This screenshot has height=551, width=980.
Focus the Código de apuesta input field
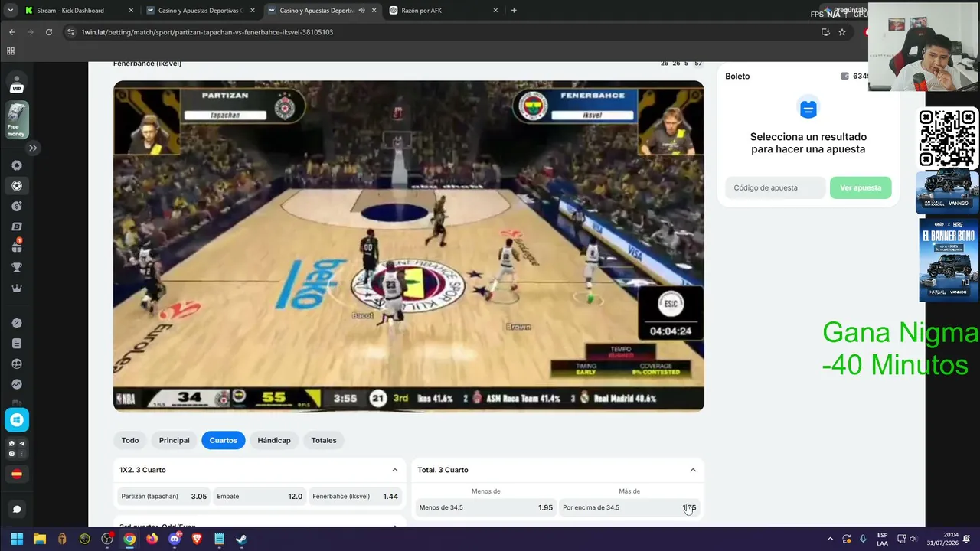(776, 187)
